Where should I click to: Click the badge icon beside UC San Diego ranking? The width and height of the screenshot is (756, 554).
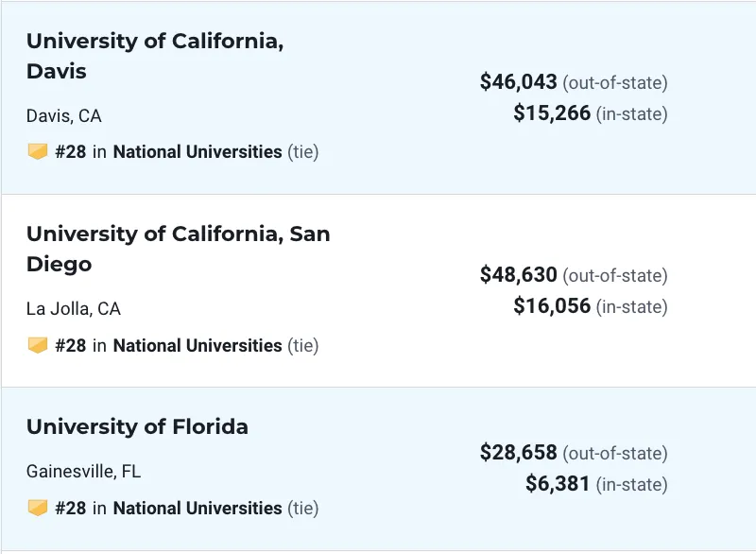[x=37, y=345]
